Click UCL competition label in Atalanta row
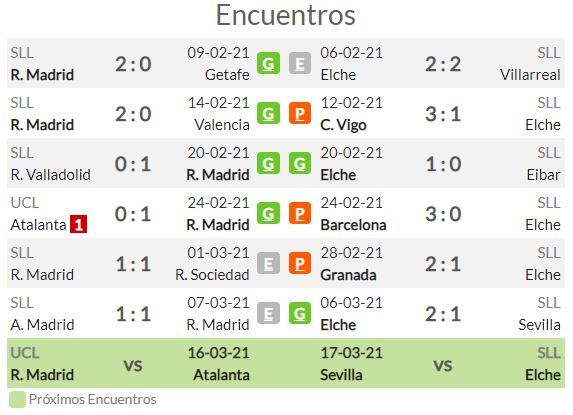This screenshot has width=573, height=415. 24,203
